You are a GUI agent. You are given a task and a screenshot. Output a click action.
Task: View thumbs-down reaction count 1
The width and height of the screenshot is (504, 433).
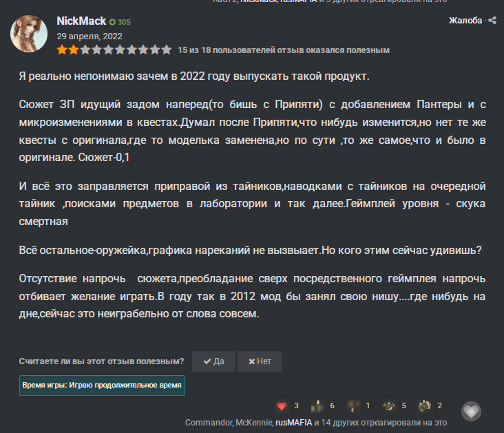coord(368,405)
